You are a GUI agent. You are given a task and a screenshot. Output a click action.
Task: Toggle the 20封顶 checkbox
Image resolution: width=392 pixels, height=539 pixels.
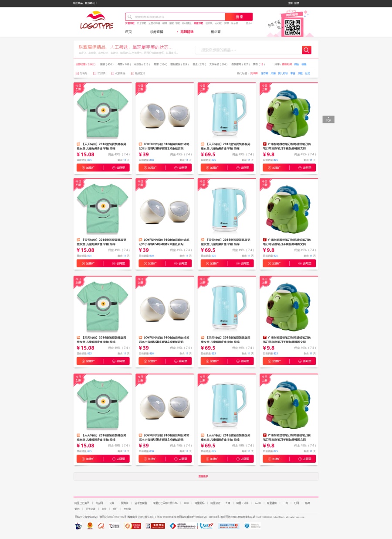95,73
